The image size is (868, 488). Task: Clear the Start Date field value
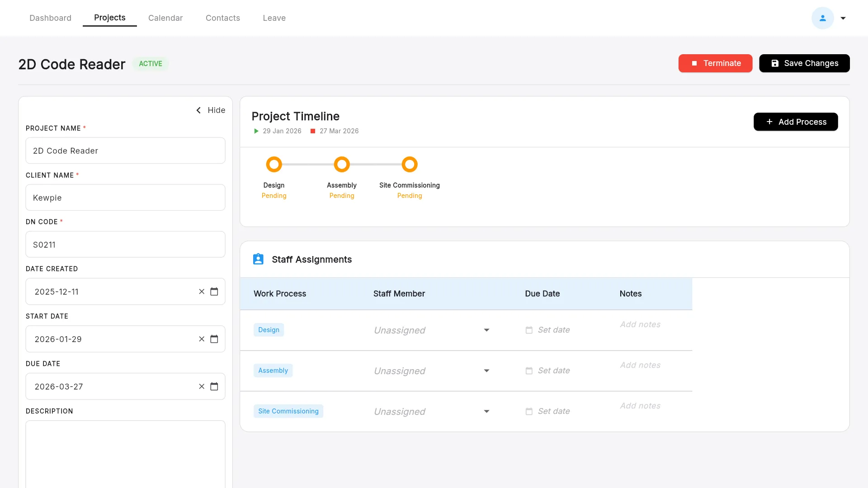click(x=202, y=339)
